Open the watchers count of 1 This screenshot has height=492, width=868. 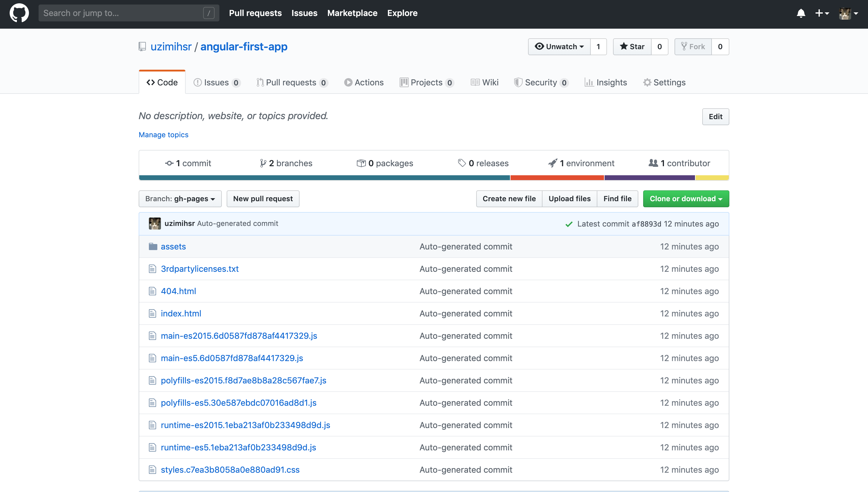pos(598,47)
